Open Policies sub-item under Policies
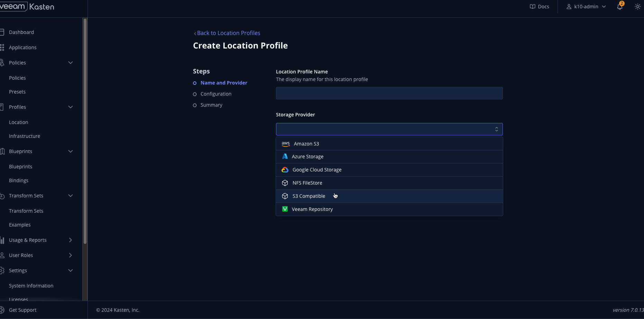644x319 pixels. [17, 78]
